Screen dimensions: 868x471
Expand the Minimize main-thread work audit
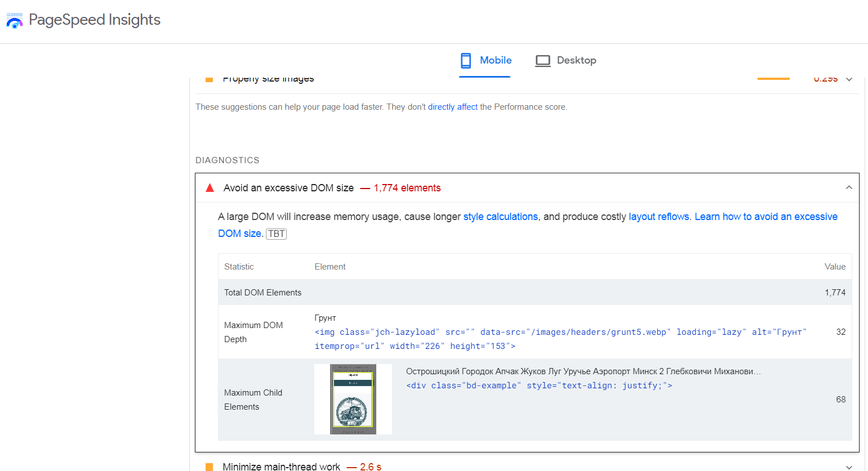848,466
